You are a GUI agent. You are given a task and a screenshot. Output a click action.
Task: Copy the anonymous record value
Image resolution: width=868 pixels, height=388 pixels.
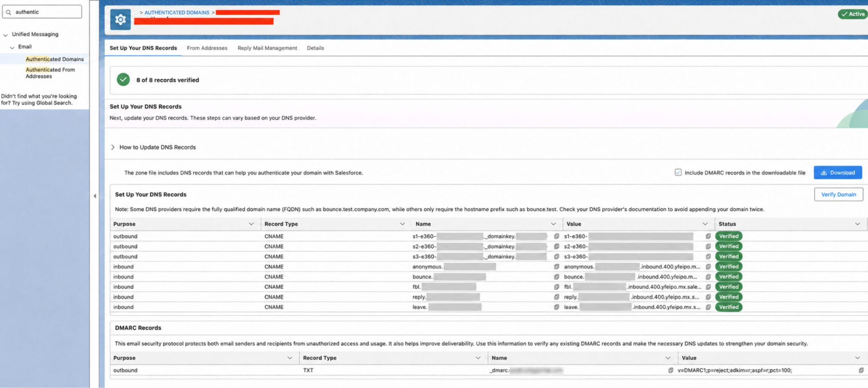coord(708,267)
